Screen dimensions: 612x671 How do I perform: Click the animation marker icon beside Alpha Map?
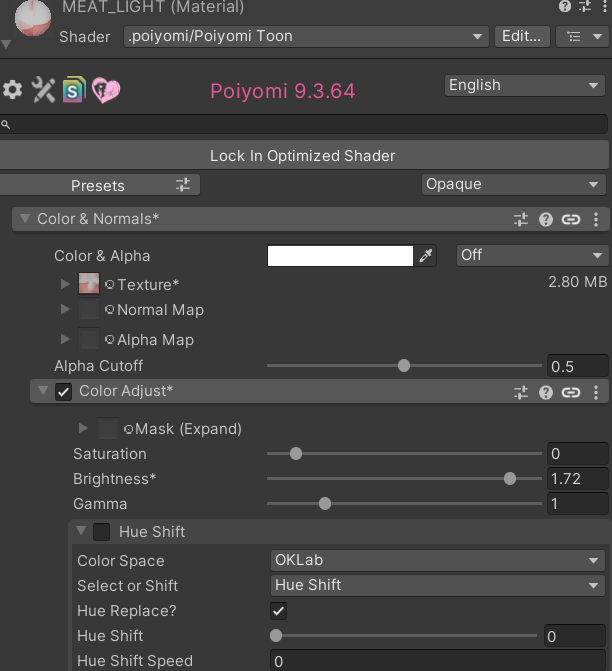coord(110,340)
